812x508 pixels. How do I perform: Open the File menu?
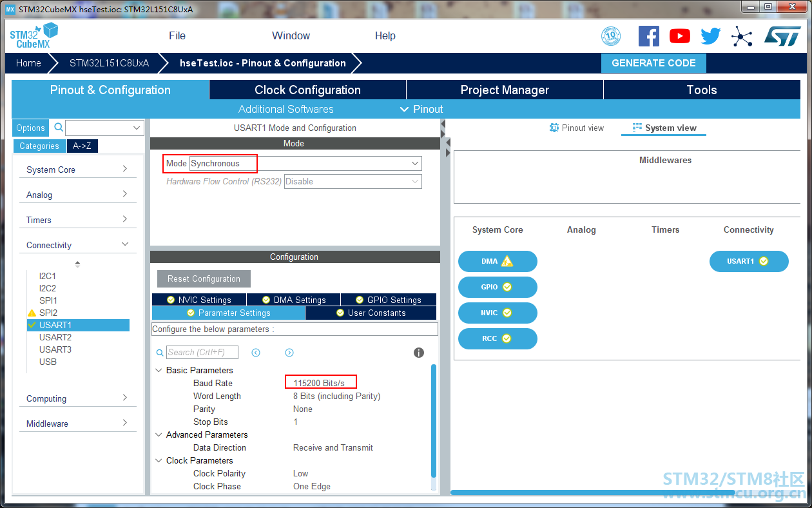177,36
